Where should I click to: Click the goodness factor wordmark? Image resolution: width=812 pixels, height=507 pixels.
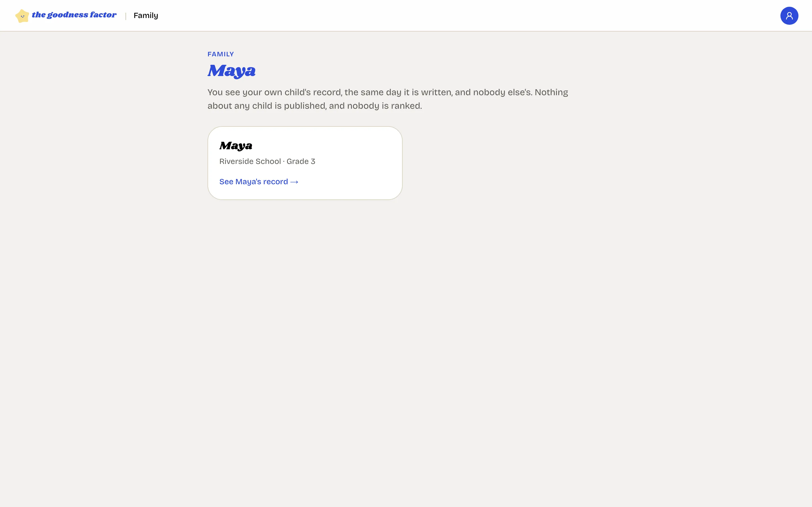click(74, 15)
